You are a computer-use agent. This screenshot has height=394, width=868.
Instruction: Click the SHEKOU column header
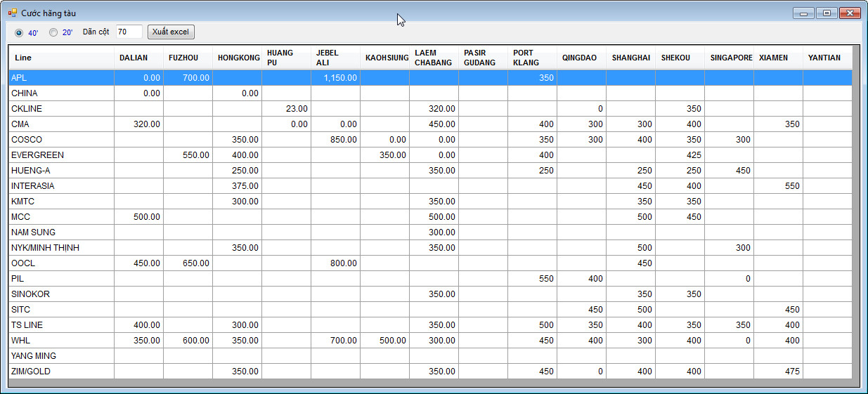(680, 58)
